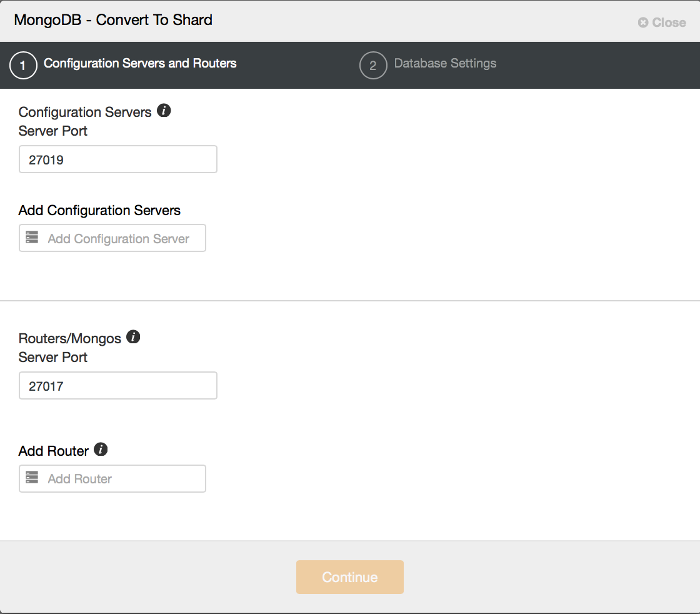This screenshot has width=700, height=614.
Task: Switch to the Database Settings step
Action: pyautogui.click(x=445, y=63)
